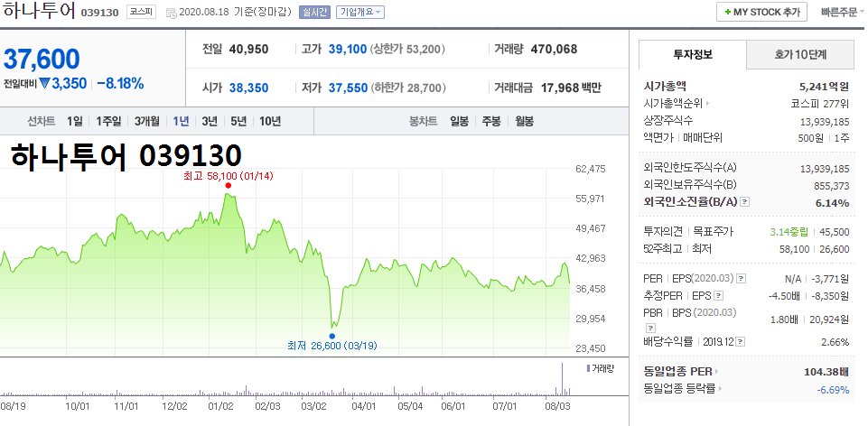This screenshot has height=426, width=868.
Task: Click the 시가총액 5,241억원 value
Action: click(825, 87)
